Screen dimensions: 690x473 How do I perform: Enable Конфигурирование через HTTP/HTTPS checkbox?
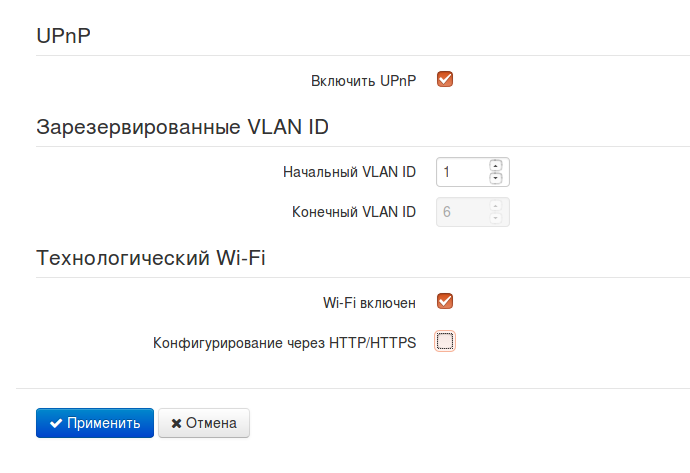(446, 342)
